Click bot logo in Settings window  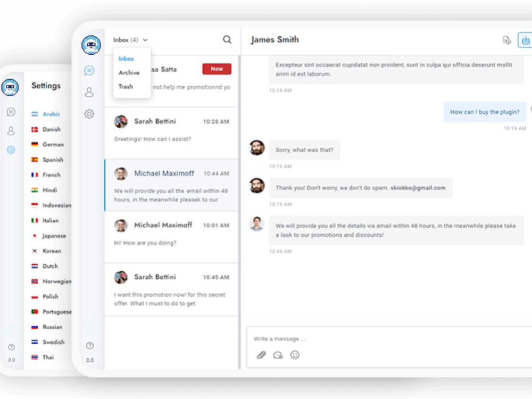click(10, 87)
